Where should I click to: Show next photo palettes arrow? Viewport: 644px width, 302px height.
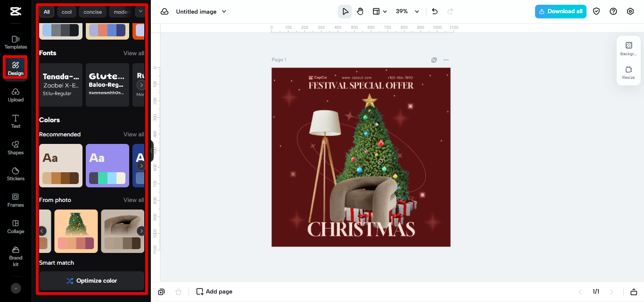[x=140, y=231]
